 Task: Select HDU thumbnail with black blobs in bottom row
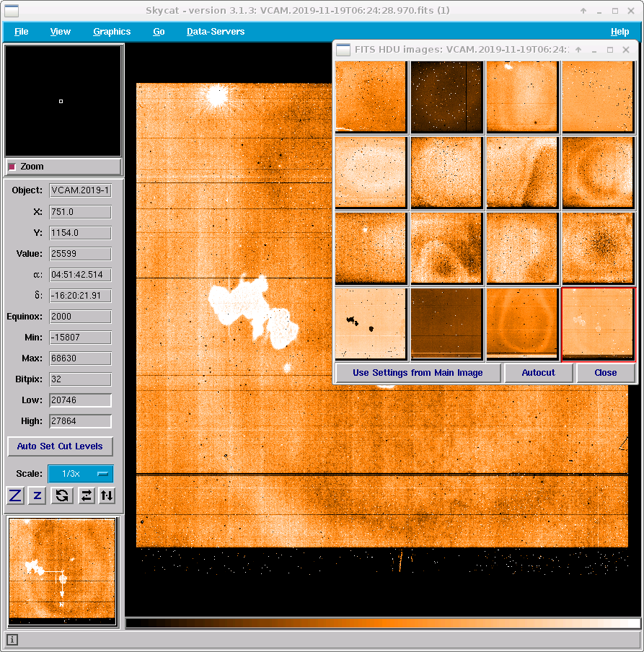pos(371,323)
